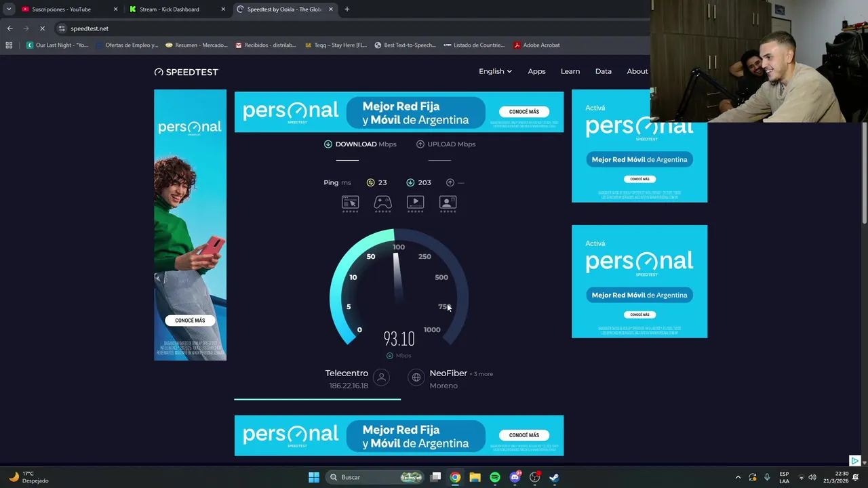Open a new browser tab
Viewport: 868px width, 488px height.
[347, 9]
